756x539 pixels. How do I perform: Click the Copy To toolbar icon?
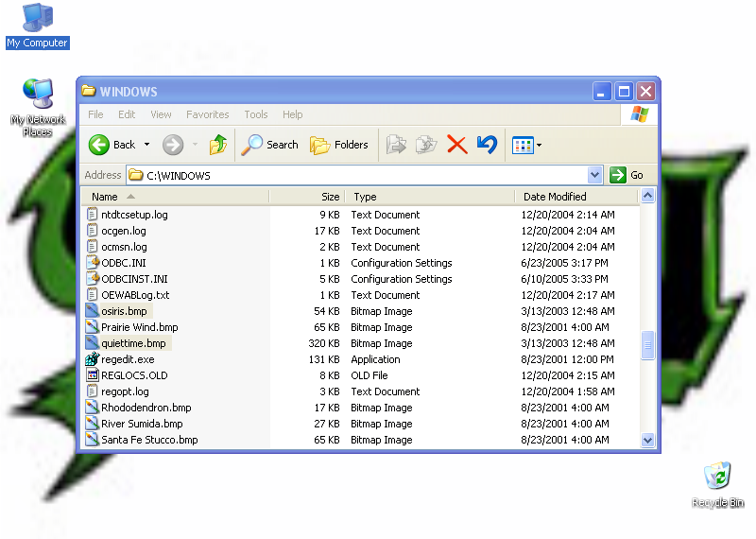coord(426,145)
